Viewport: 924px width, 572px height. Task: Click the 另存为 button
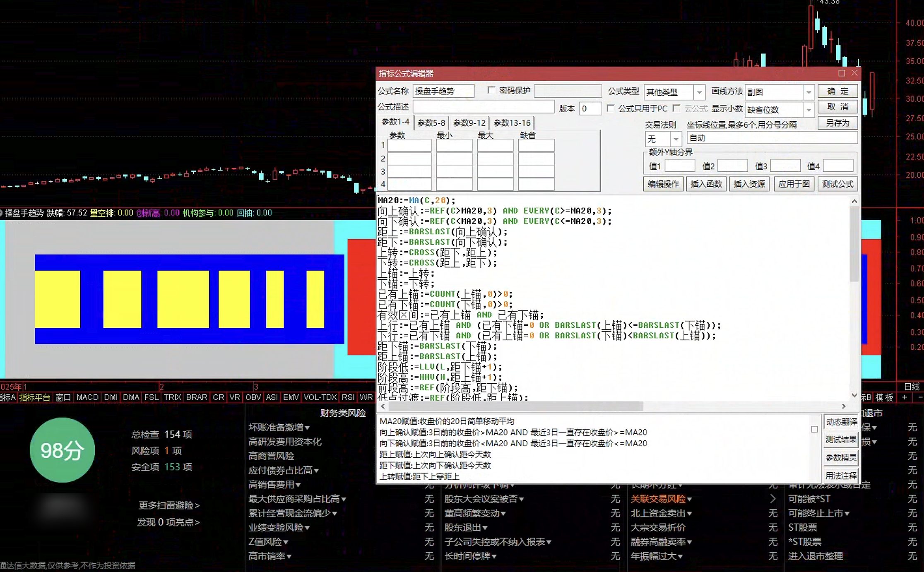pyautogui.click(x=837, y=123)
